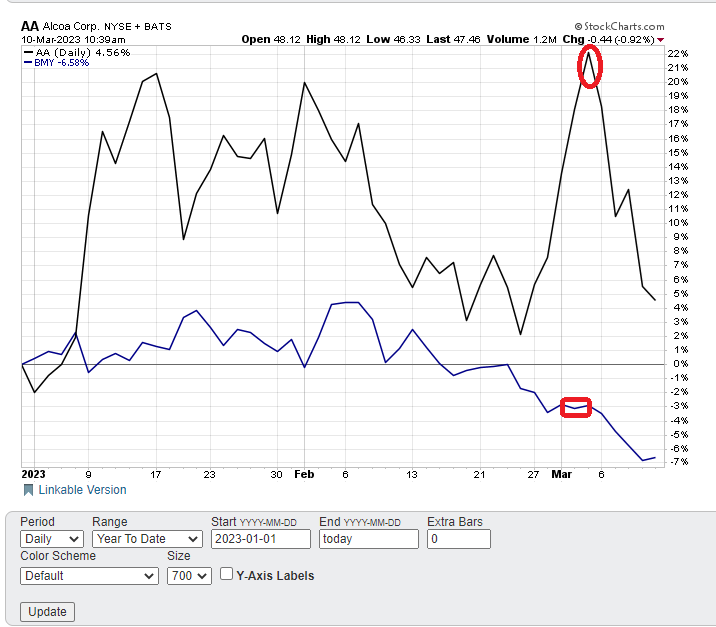Screen dimensions: 716x627
Task: Click the 'BMY -6.58%' legend entry
Action: point(56,63)
